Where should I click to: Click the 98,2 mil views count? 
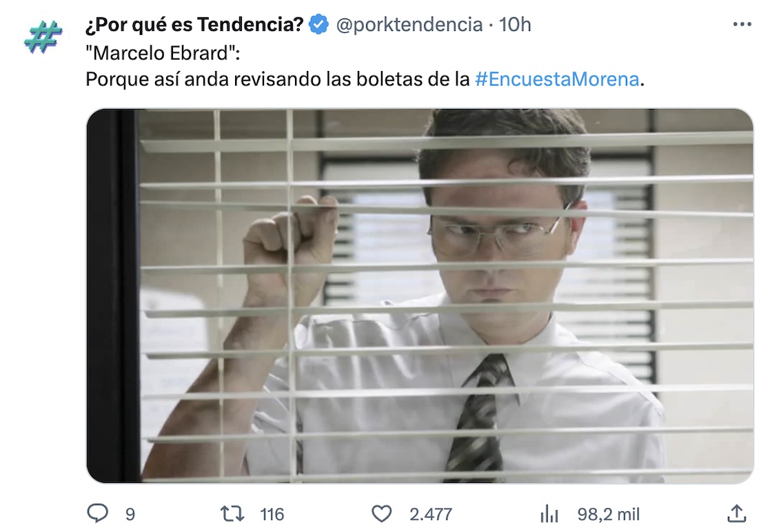(609, 514)
